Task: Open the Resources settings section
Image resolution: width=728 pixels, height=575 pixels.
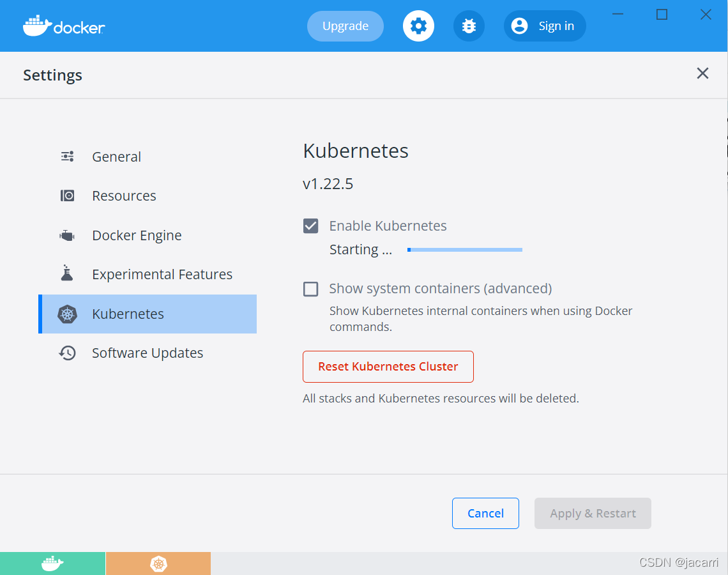Action: (148, 196)
